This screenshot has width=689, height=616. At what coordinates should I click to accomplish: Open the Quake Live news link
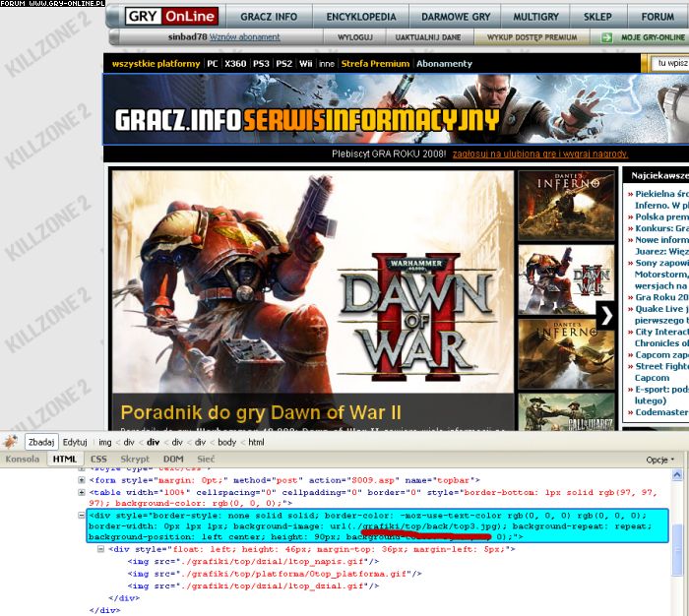661,315
